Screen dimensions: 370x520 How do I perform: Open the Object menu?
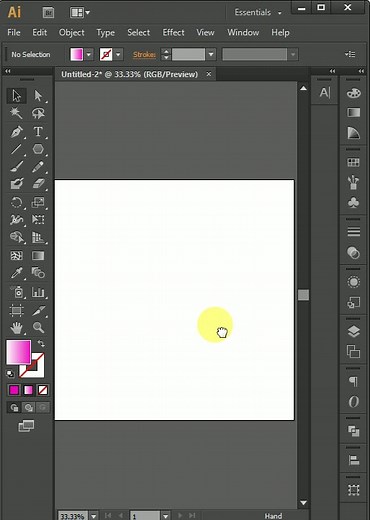72,33
